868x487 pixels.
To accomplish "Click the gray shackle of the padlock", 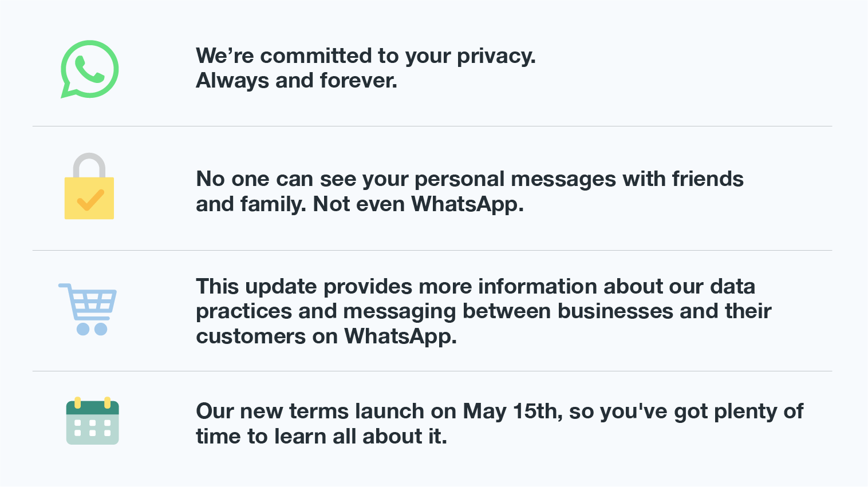I will pyautogui.click(x=89, y=165).
